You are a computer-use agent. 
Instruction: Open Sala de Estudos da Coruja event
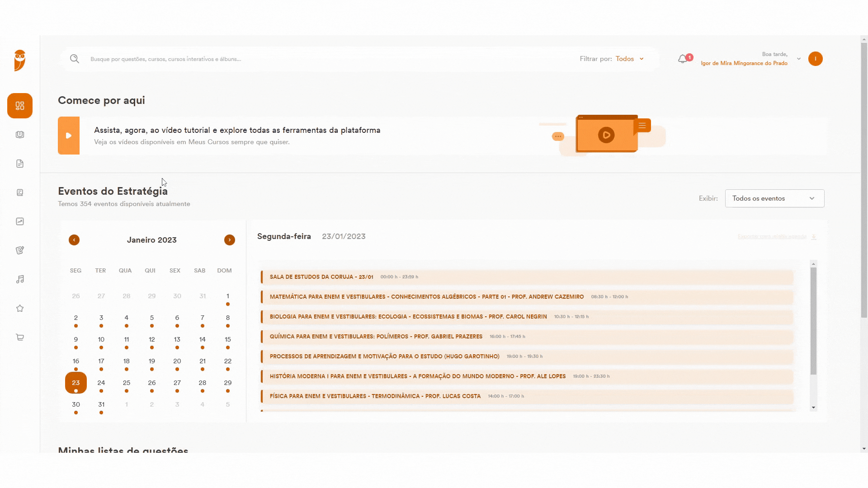(x=527, y=277)
